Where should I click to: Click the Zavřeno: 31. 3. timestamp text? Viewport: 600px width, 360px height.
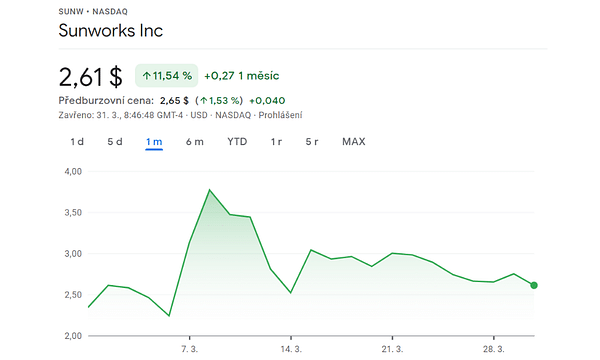[x=121, y=115]
